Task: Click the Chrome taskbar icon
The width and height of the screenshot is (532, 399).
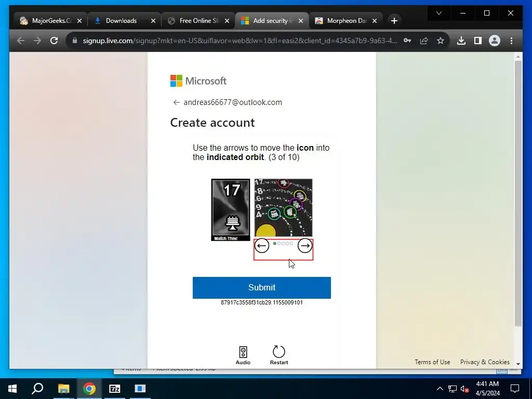Action: click(x=89, y=389)
